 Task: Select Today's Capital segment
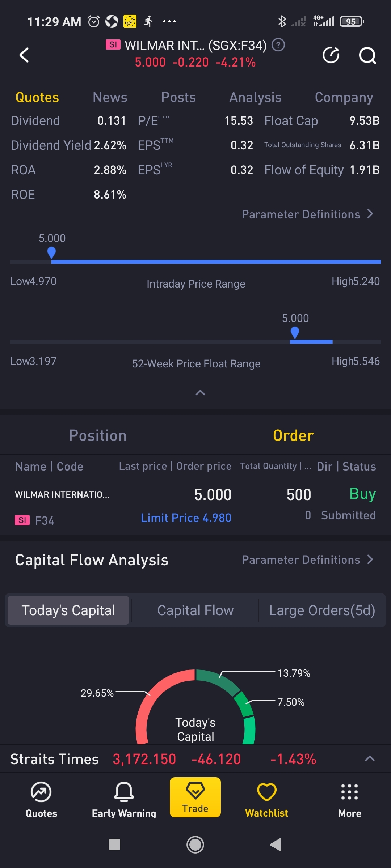tap(68, 610)
